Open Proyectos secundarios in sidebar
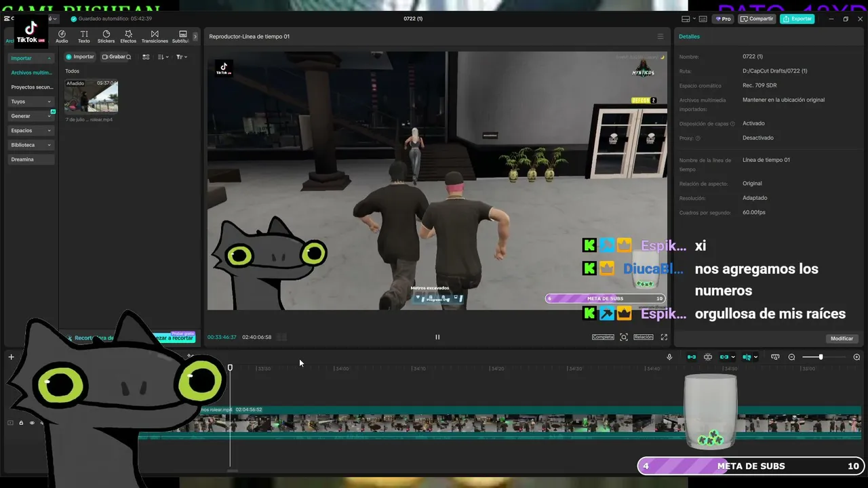Image resolution: width=868 pixels, height=488 pixels. (x=31, y=87)
